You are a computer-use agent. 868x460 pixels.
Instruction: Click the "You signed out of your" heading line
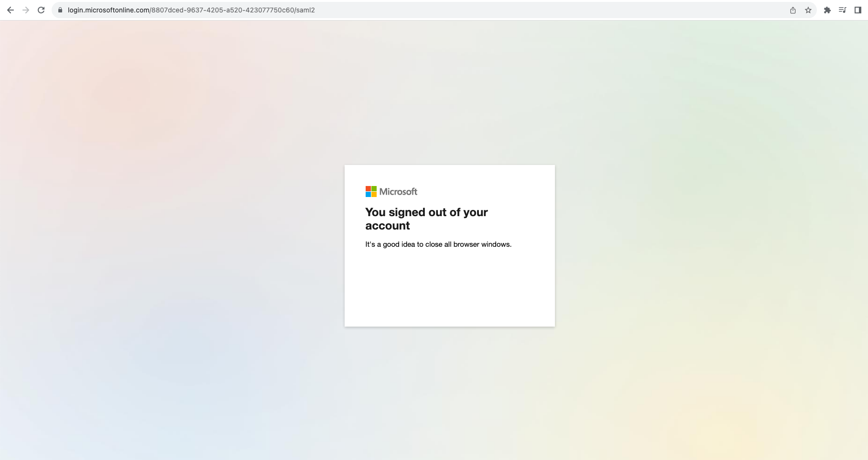[426, 212]
